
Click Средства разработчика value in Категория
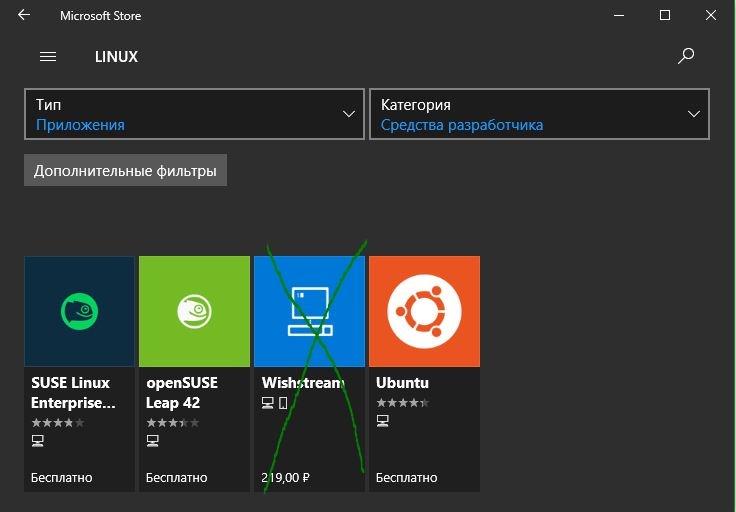click(462, 125)
